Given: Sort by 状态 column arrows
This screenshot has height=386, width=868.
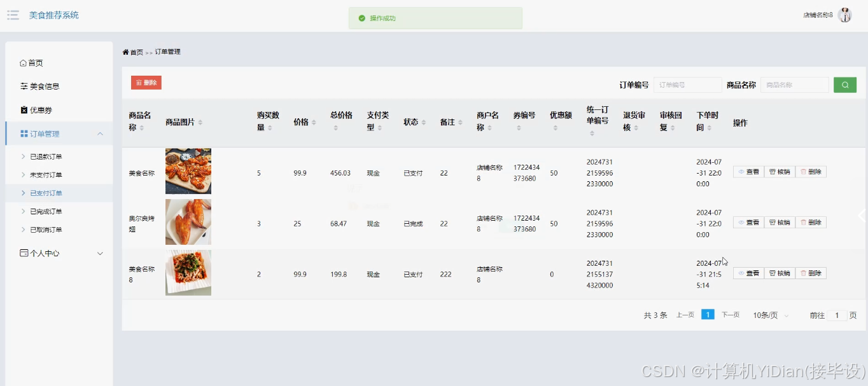Looking at the screenshot, I should click(x=423, y=122).
